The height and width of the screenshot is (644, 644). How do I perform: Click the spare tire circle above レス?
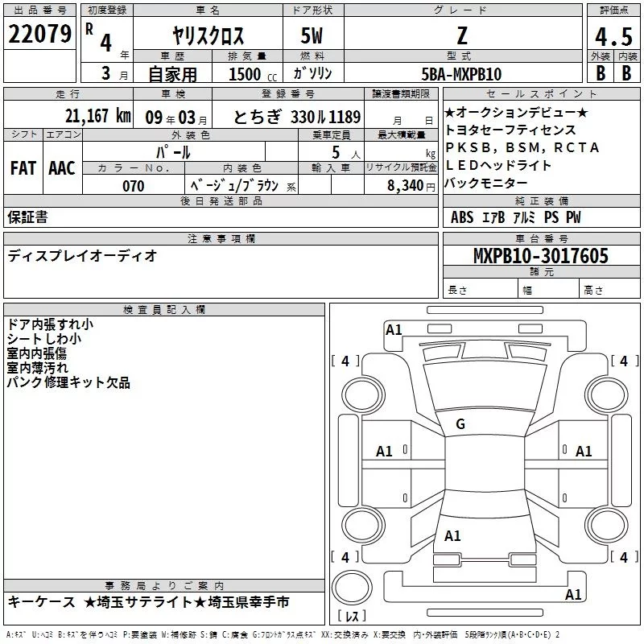click(352, 587)
